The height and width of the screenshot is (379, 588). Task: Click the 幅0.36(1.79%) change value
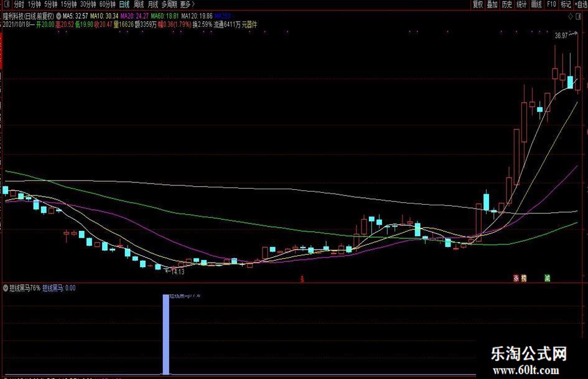click(x=175, y=25)
